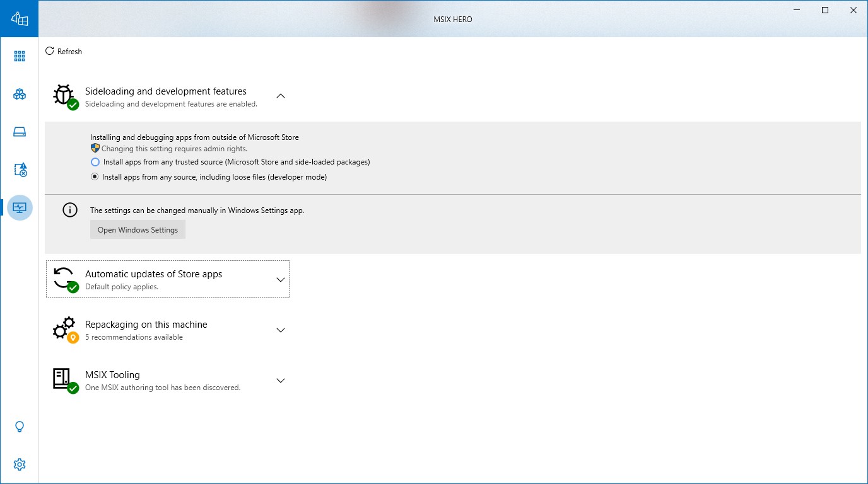868x484 pixels.
Task: Click 'Sideloading and development features are enabled' text
Action: 171,104
